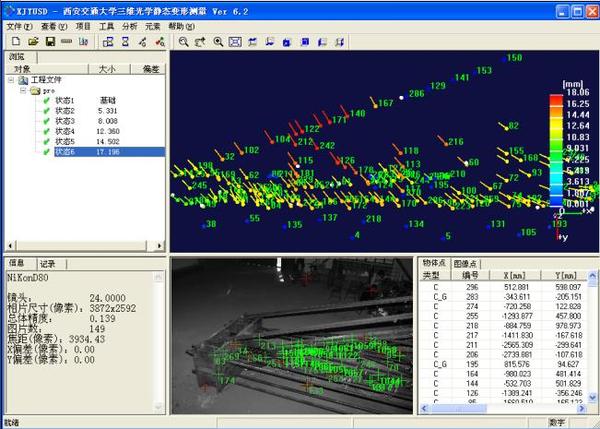Click the deformation color scale bar
This screenshot has height=429, width=600.
click(x=556, y=151)
